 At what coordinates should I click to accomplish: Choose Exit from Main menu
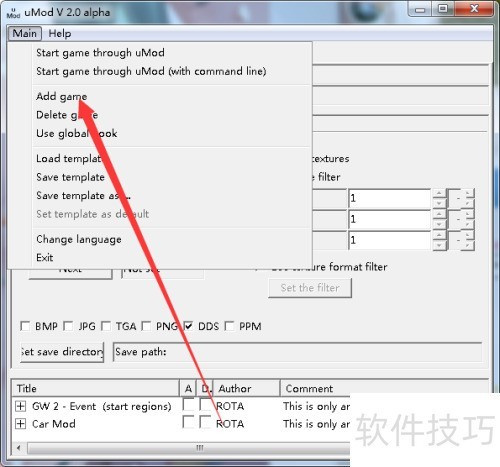(44, 257)
